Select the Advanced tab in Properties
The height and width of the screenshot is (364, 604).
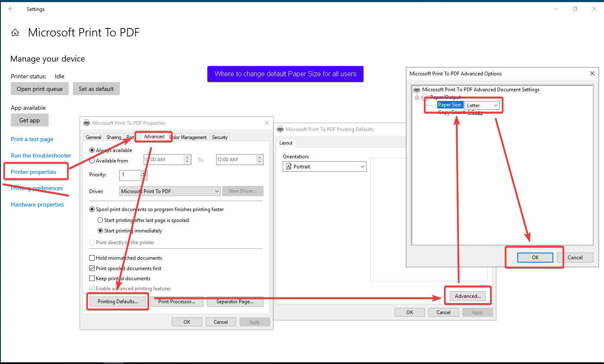[154, 137]
